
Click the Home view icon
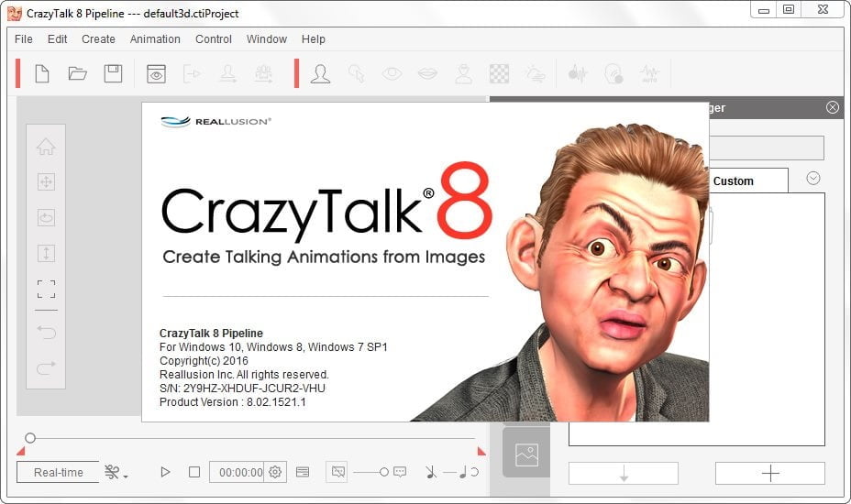pyautogui.click(x=46, y=147)
